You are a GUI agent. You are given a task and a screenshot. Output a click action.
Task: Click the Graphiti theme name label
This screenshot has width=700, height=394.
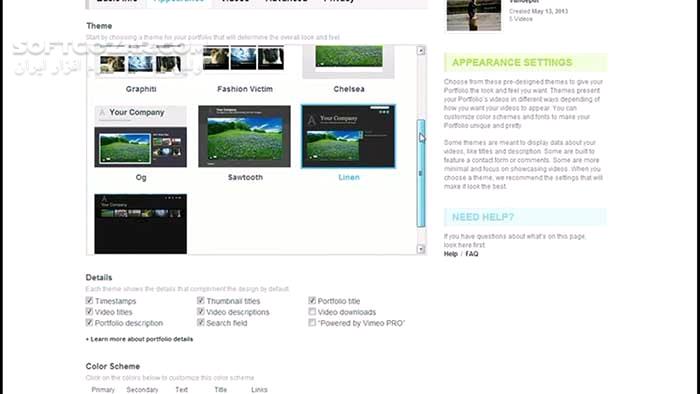tap(141, 89)
